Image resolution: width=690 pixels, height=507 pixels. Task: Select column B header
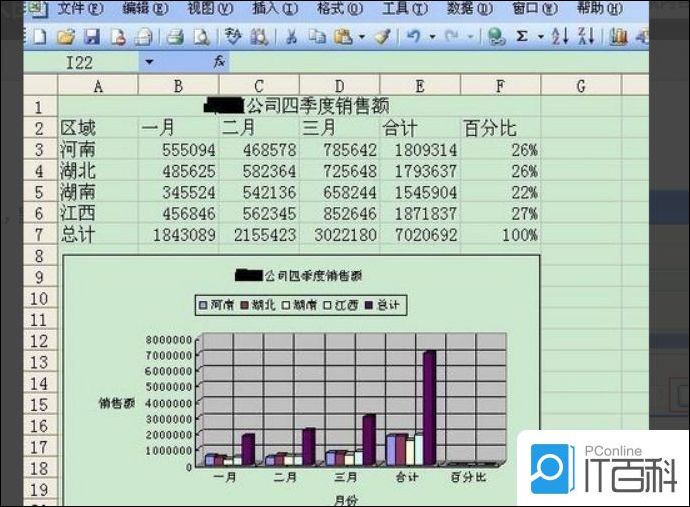[178, 86]
